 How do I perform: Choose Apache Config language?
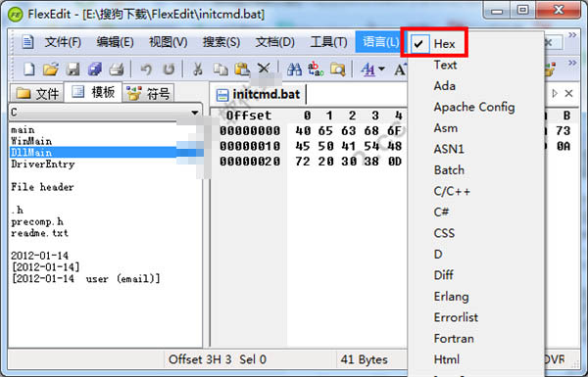coord(474,107)
